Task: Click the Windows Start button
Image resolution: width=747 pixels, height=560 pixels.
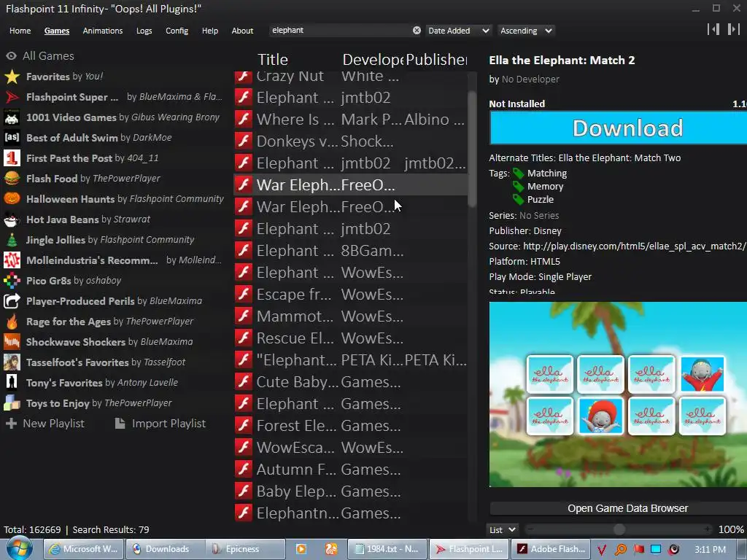Action: tap(19, 548)
